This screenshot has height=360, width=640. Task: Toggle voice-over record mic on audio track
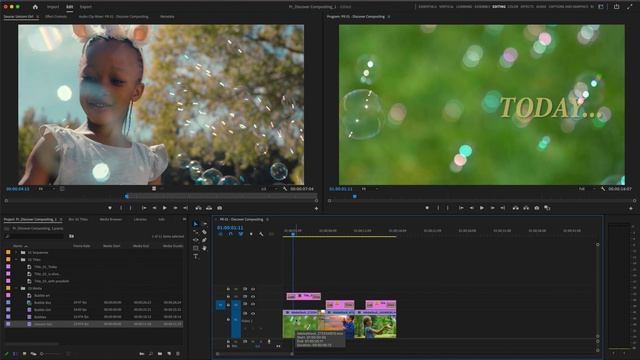(269, 341)
